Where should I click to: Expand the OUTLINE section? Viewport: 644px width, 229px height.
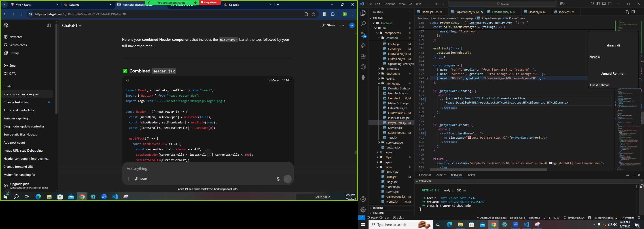click(x=392, y=208)
